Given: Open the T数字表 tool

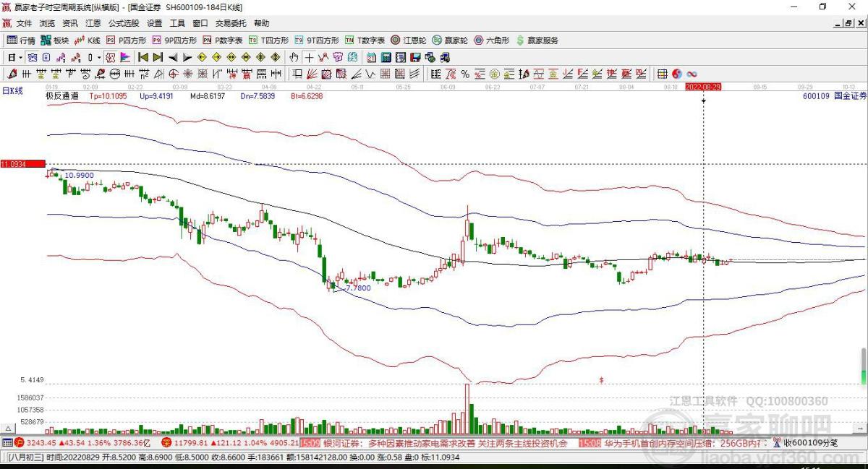Looking at the screenshot, I should pyautogui.click(x=365, y=40).
